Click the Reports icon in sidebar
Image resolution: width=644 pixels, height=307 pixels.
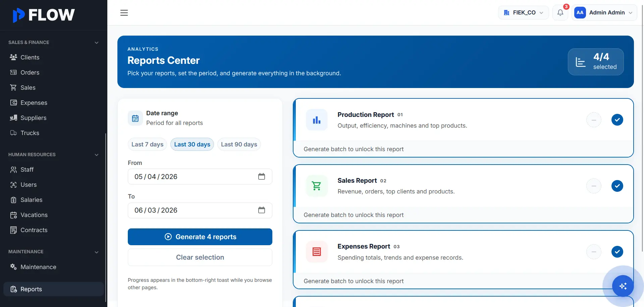tap(13, 289)
